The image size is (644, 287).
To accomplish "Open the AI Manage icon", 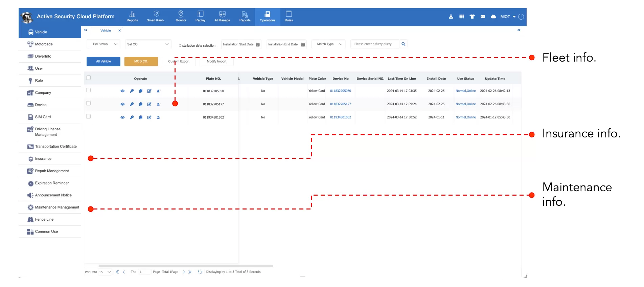I will 222,14.
